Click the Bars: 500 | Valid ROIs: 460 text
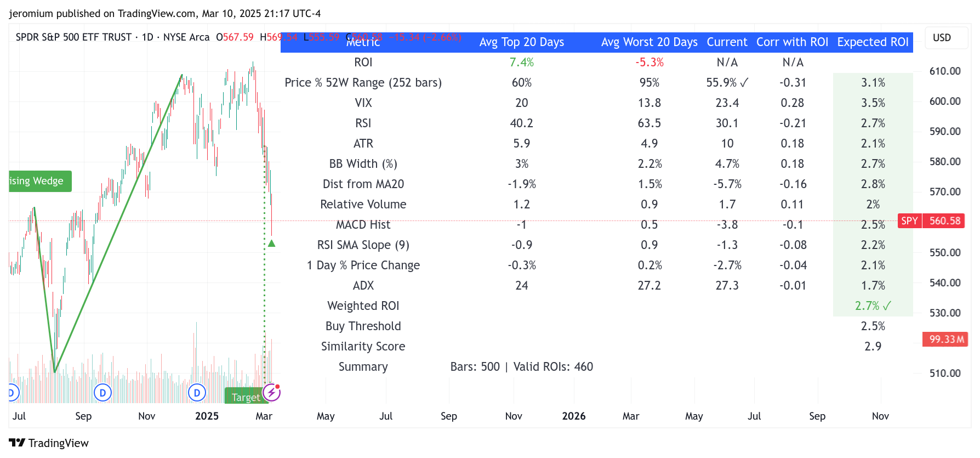This screenshot has width=980, height=458. click(x=522, y=367)
